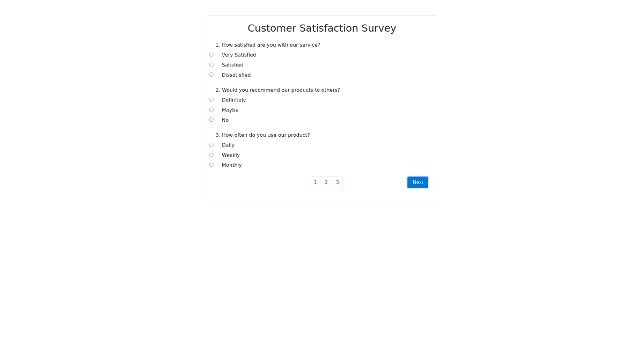This screenshot has width=644, height=338.
Task: Select the 'Satisfied' radio button
Action: (x=211, y=64)
